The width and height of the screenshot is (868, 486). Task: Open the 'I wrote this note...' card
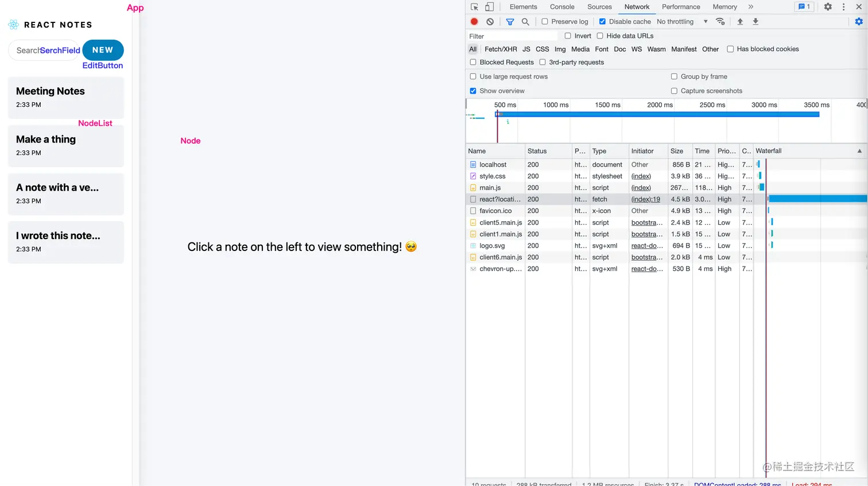tap(66, 242)
